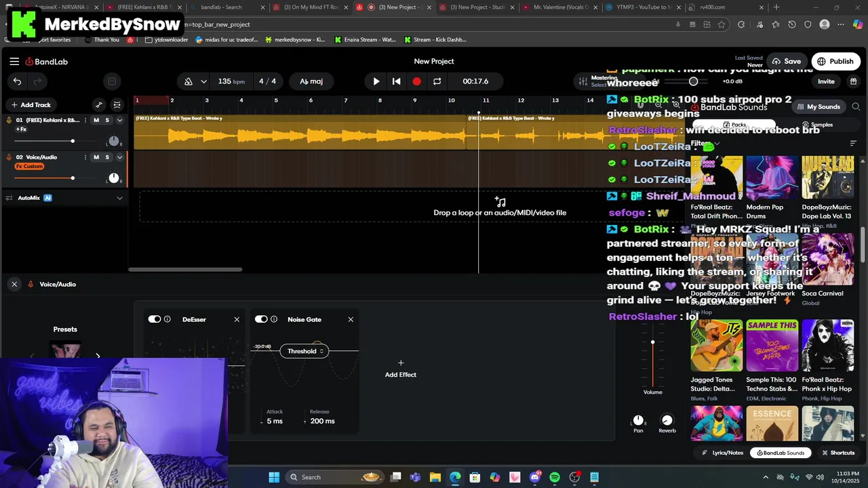The width and height of the screenshot is (868, 488).
Task: Open the Noise Gate Threshold parameter dropdown
Action: click(x=304, y=351)
